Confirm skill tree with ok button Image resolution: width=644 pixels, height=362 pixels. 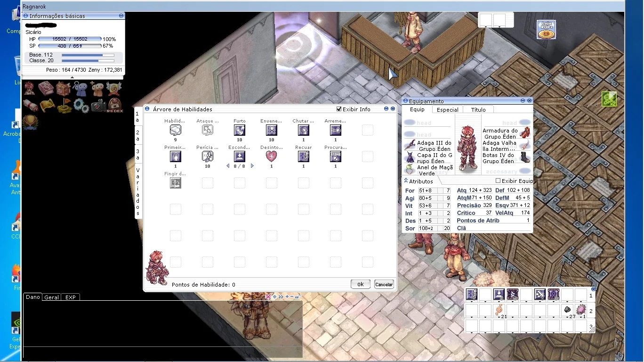(360, 284)
